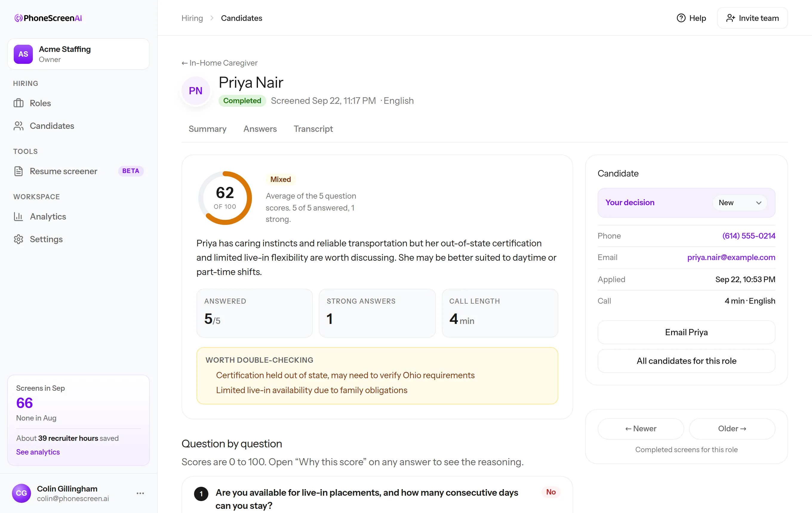
Task: Click the Email Priya button
Action: click(686, 332)
